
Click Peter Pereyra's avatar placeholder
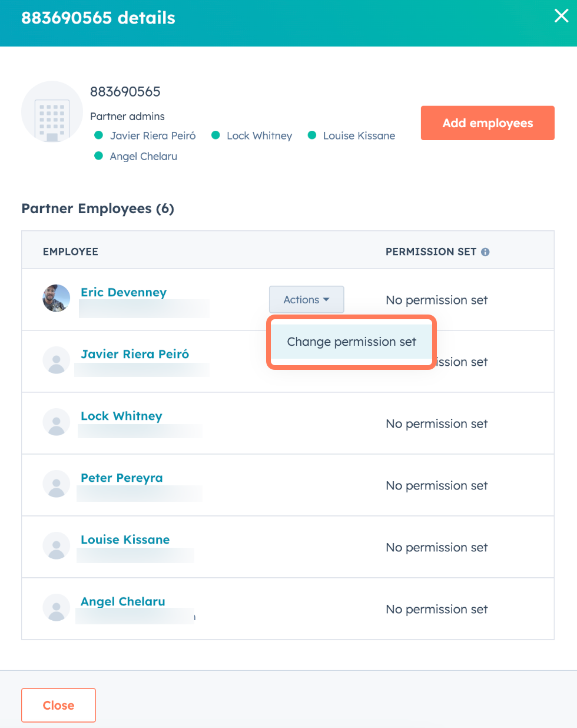[x=56, y=484]
